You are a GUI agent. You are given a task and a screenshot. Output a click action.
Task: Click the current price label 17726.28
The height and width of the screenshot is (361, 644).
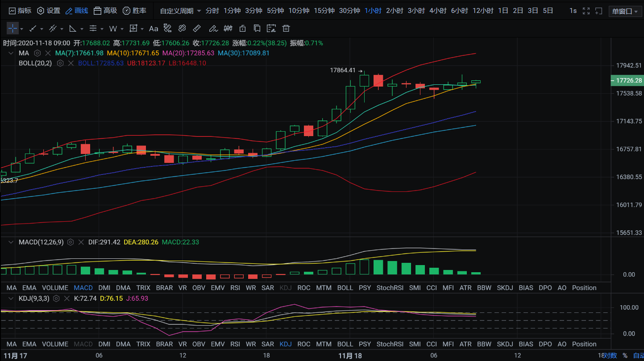click(627, 81)
